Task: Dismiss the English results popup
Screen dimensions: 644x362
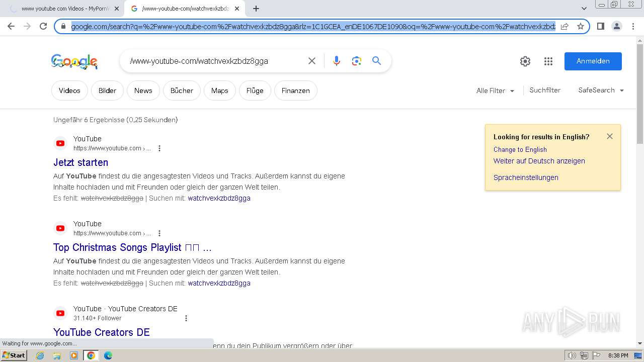Action: coord(610,136)
